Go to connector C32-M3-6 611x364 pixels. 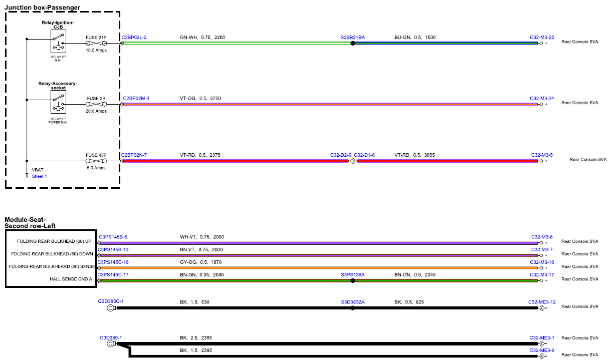pyautogui.click(x=542, y=237)
